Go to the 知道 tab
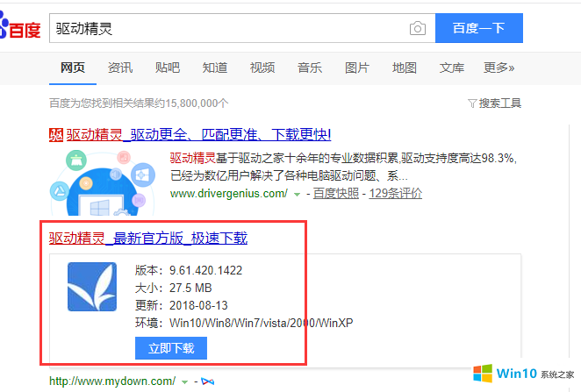The height and width of the screenshot is (392, 581). [x=215, y=68]
